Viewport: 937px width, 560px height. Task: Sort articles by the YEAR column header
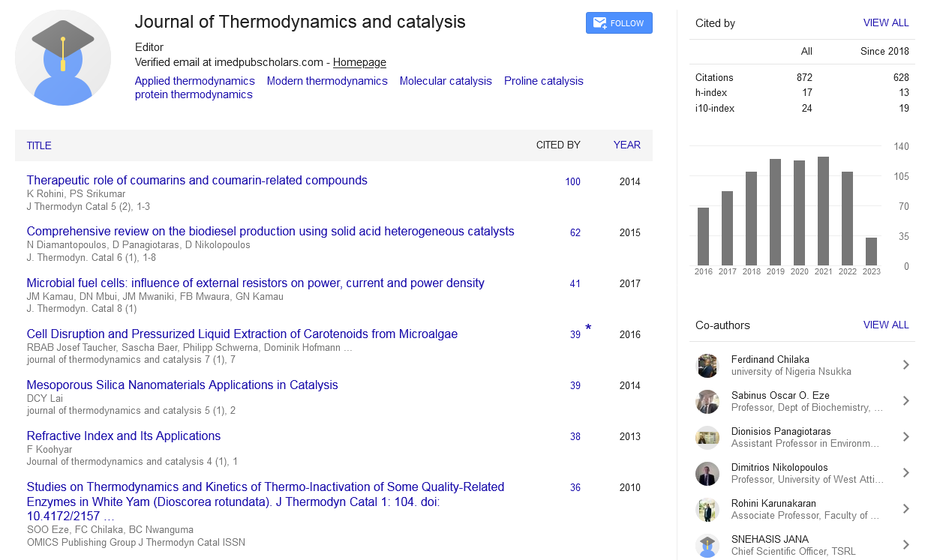click(626, 145)
